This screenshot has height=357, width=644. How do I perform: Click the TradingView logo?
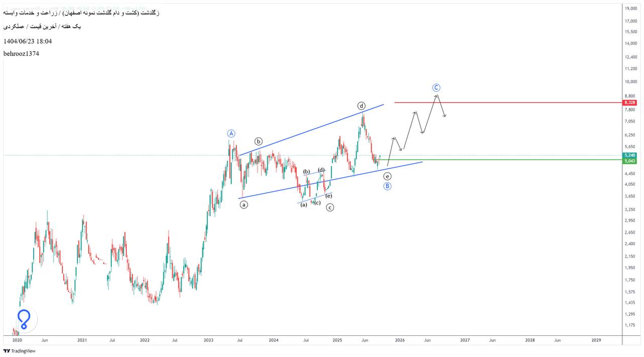[20, 351]
